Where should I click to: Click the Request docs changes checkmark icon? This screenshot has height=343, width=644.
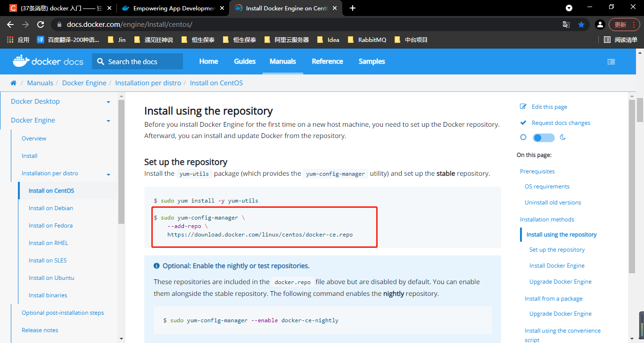pos(523,123)
